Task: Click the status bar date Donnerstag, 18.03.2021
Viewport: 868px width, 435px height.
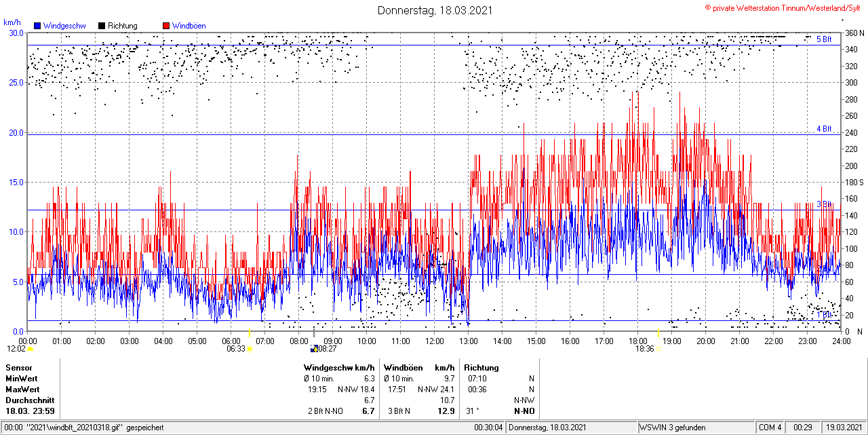Action: [547, 428]
